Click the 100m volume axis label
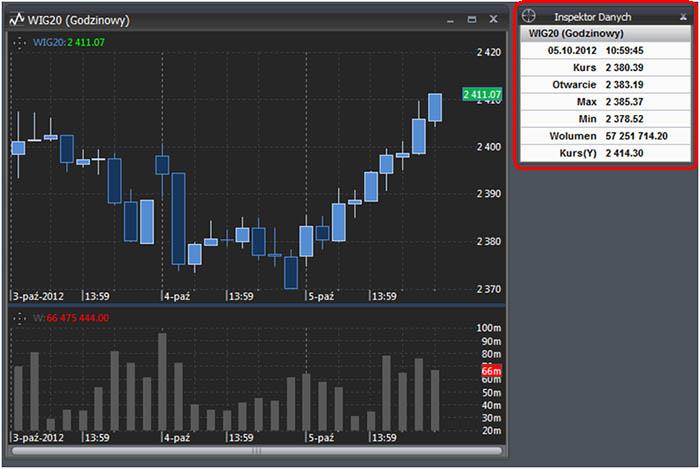 click(488, 328)
